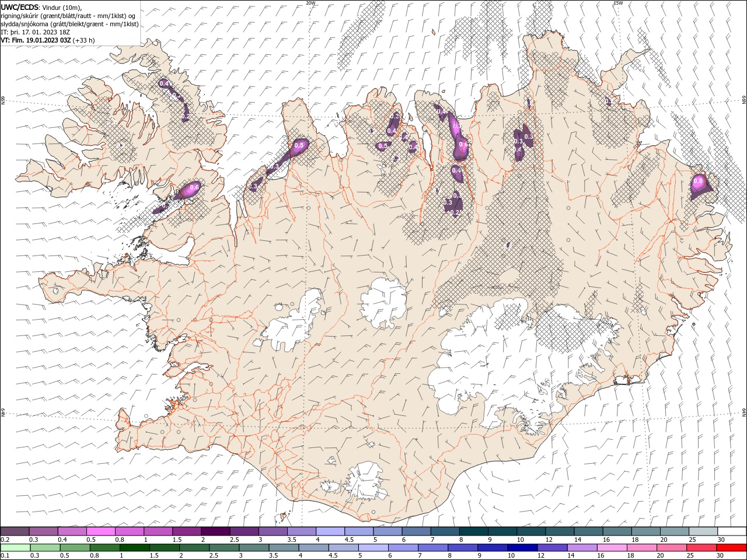This screenshot has height=560, width=747.
Task: Select the top-row legend swatch at 18
Action: 645,531
